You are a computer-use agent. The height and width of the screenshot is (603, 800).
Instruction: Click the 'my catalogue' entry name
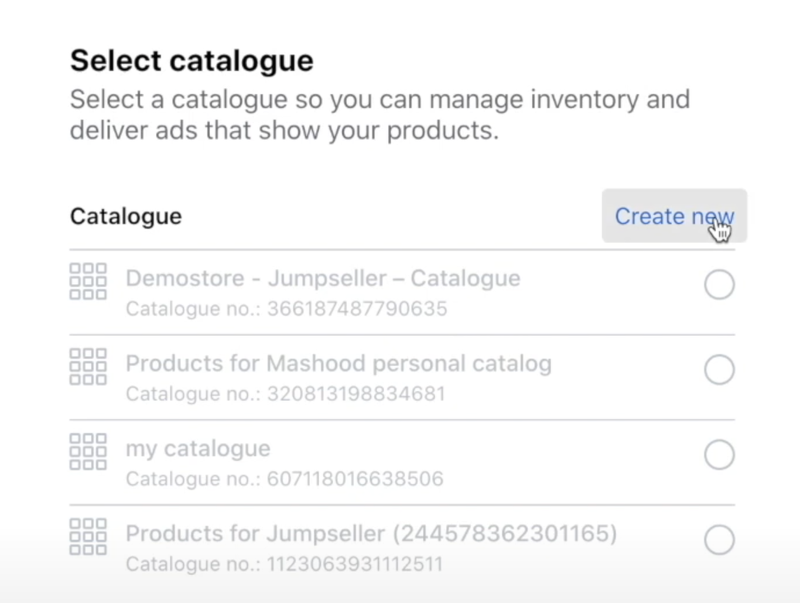tap(197, 448)
